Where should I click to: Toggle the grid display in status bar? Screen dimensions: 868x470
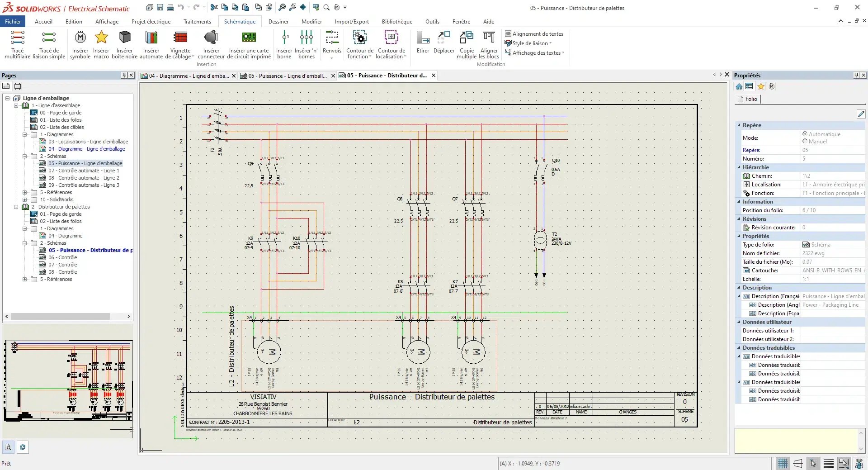783,463
